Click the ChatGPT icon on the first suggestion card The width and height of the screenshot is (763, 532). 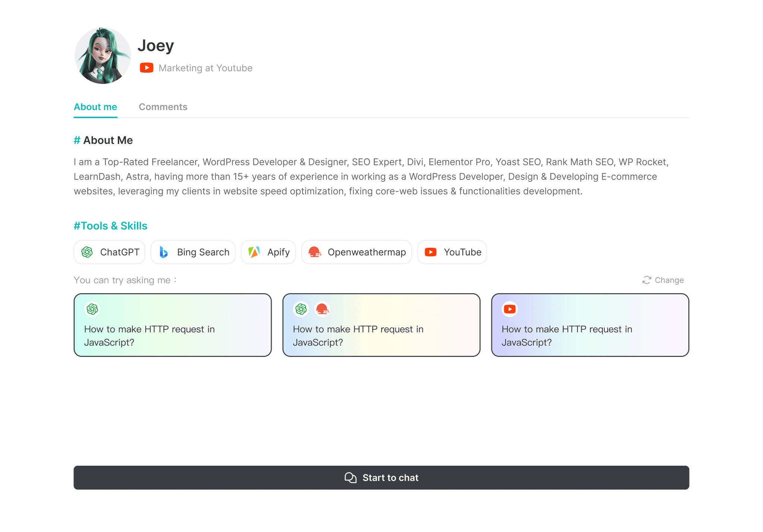(x=92, y=309)
